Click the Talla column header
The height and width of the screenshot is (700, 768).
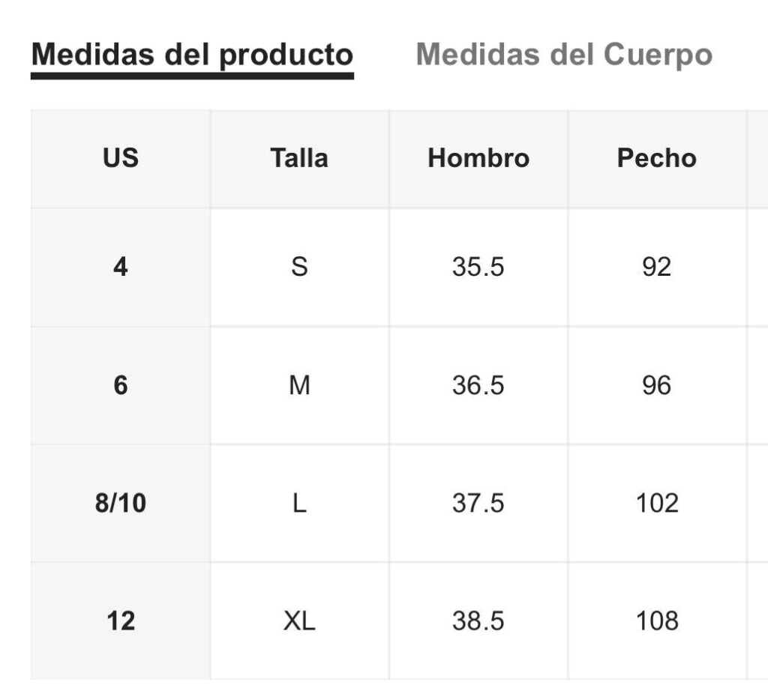(x=299, y=159)
